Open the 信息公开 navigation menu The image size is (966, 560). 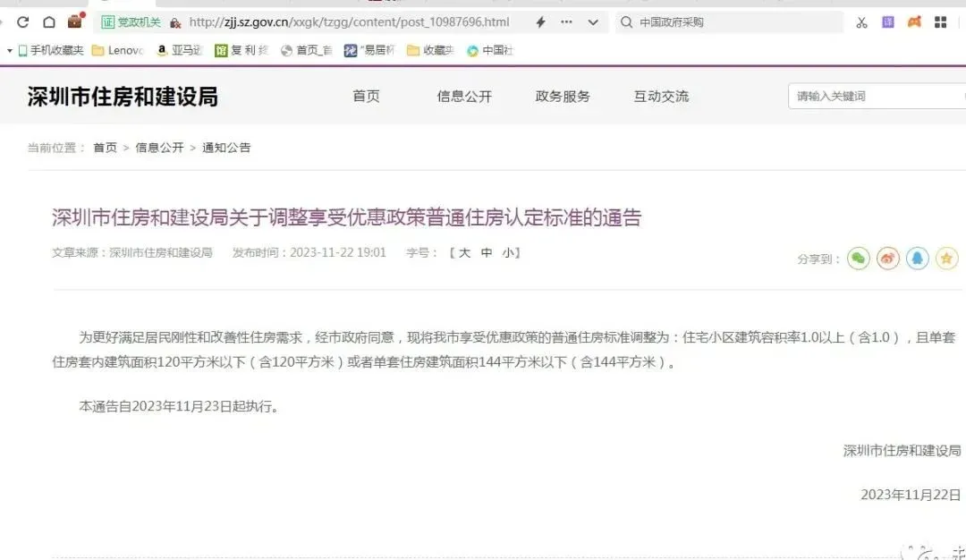point(464,97)
